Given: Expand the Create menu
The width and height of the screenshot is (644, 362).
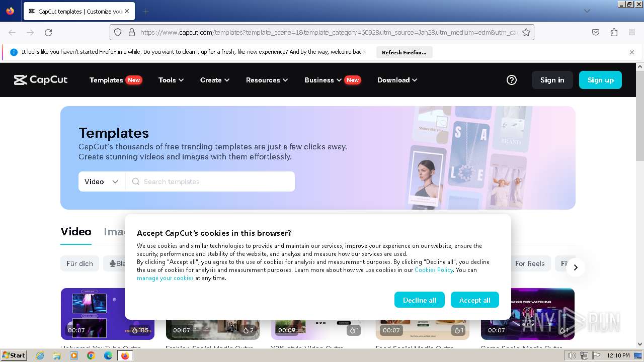Looking at the screenshot, I should (215, 80).
